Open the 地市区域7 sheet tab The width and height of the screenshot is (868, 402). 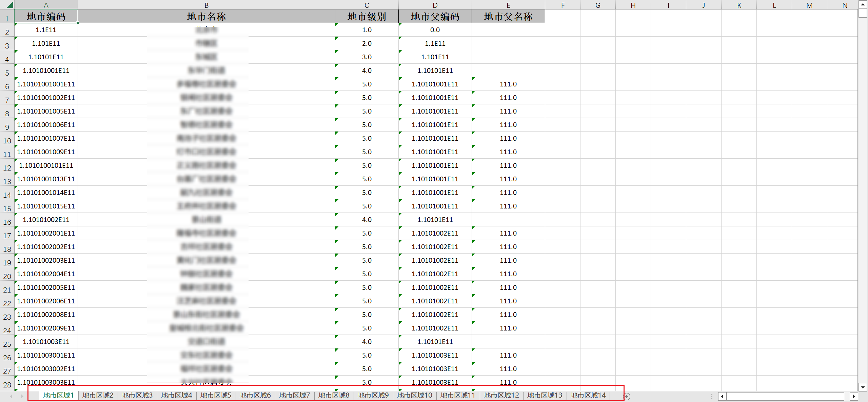(294, 395)
